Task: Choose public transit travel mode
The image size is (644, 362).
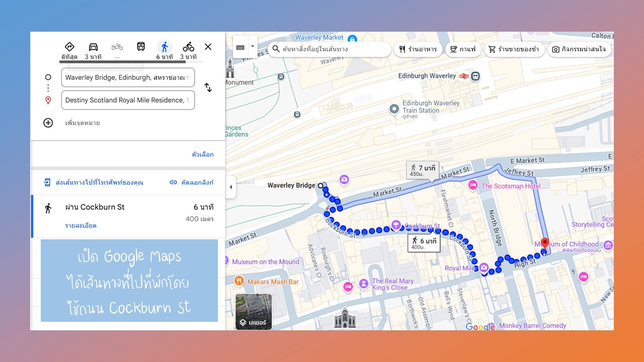Action: pos(141,47)
